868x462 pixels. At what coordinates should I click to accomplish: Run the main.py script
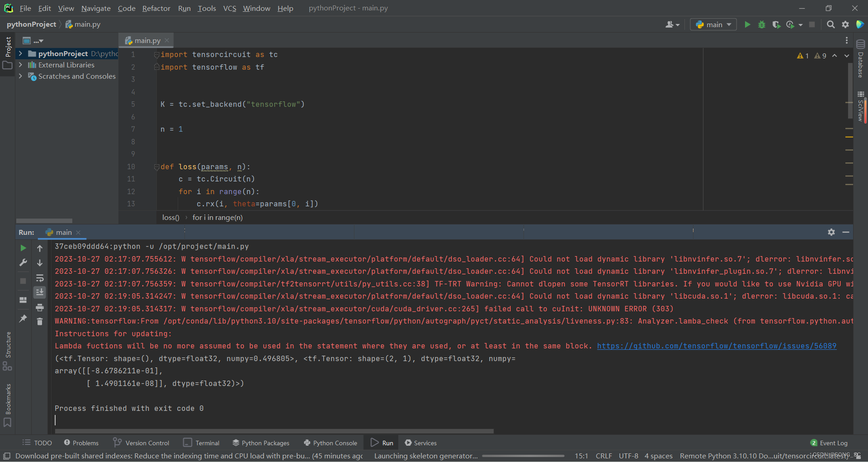click(x=747, y=24)
